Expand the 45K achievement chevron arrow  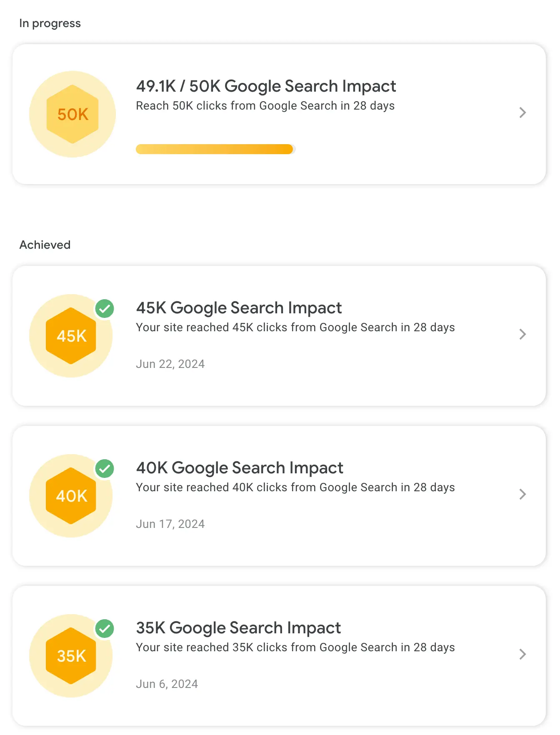pyautogui.click(x=522, y=334)
